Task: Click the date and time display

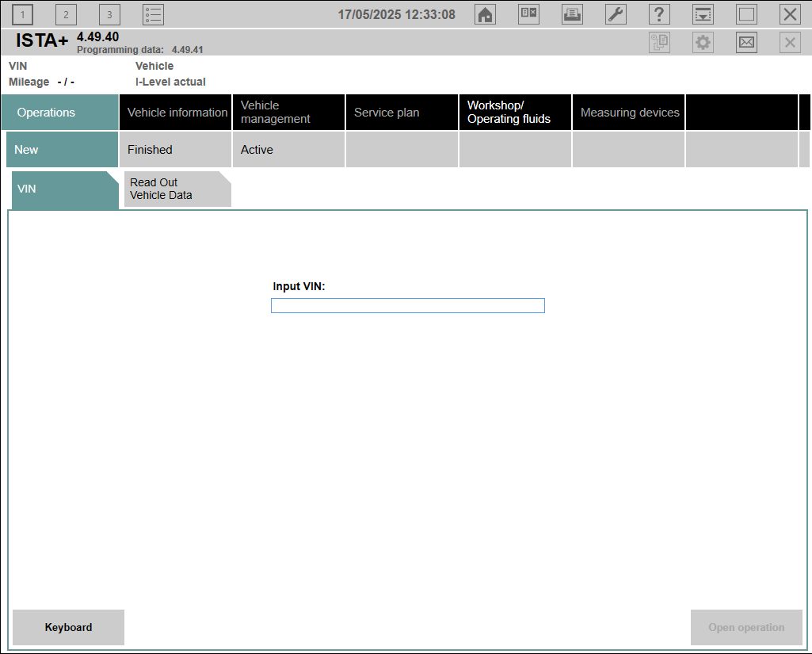Action: coord(397,14)
